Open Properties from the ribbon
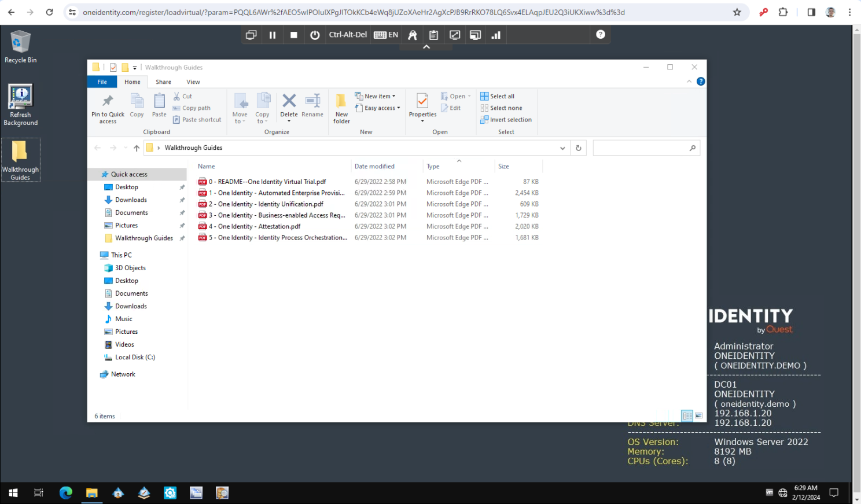The image size is (861, 504). pyautogui.click(x=422, y=107)
